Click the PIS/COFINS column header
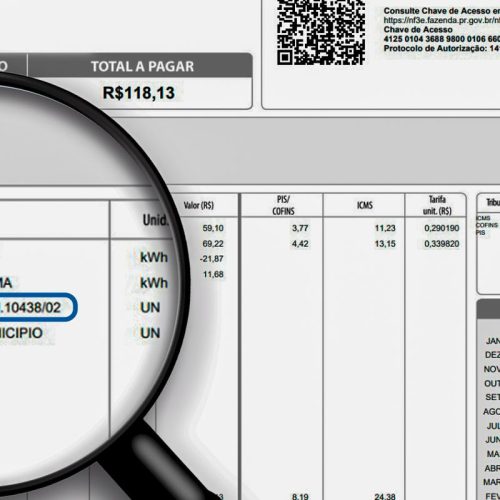This screenshot has height=500, width=500. pos(283,205)
